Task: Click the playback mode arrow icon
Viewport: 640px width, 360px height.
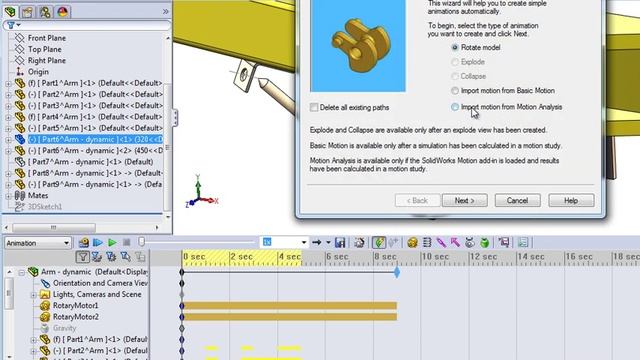Action: point(317,242)
